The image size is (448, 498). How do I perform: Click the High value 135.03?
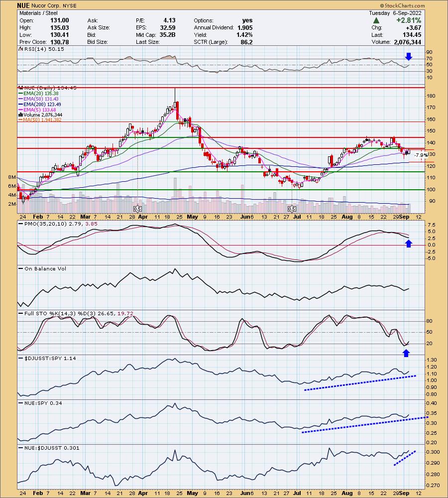(x=59, y=27)
